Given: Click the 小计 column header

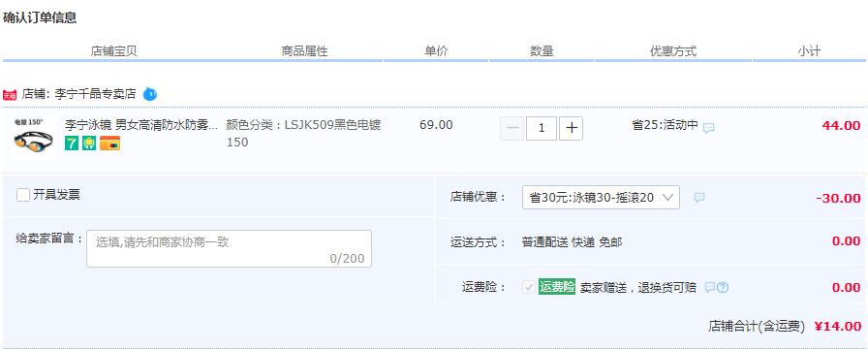Looking at the screenshot, I should pos(809,51).
